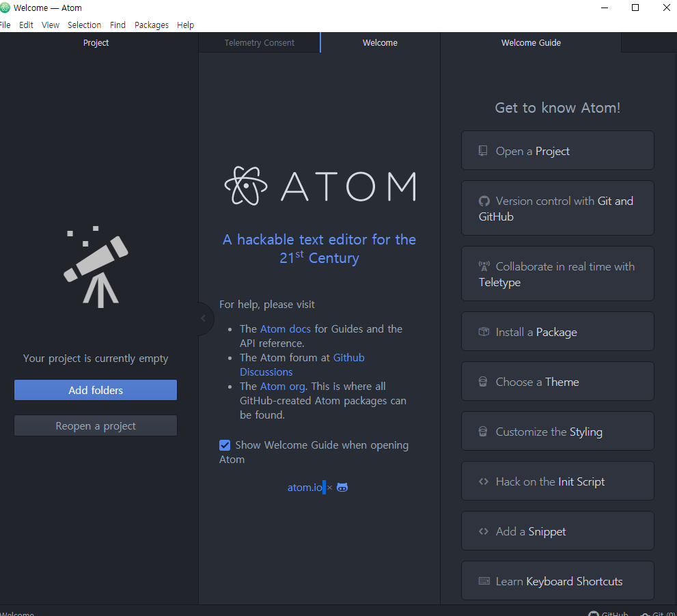Click the keyboard icon in Learn Keyboard Shortcuts
Viewport: 677px width, 616px height.
point(484,581)
